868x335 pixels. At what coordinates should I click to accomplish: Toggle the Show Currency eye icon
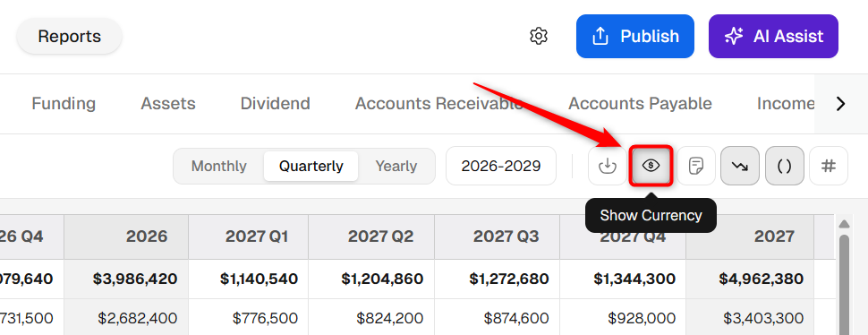[651, 166]
